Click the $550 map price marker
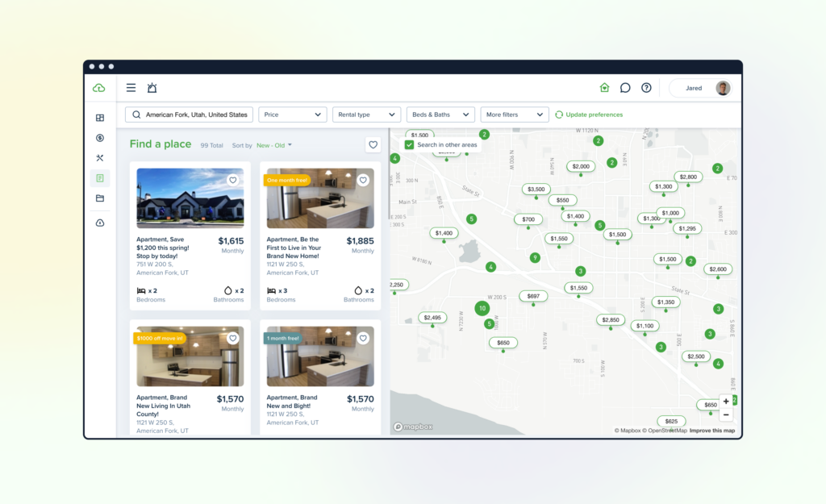The image size is (826, 504). coord(562,200)
